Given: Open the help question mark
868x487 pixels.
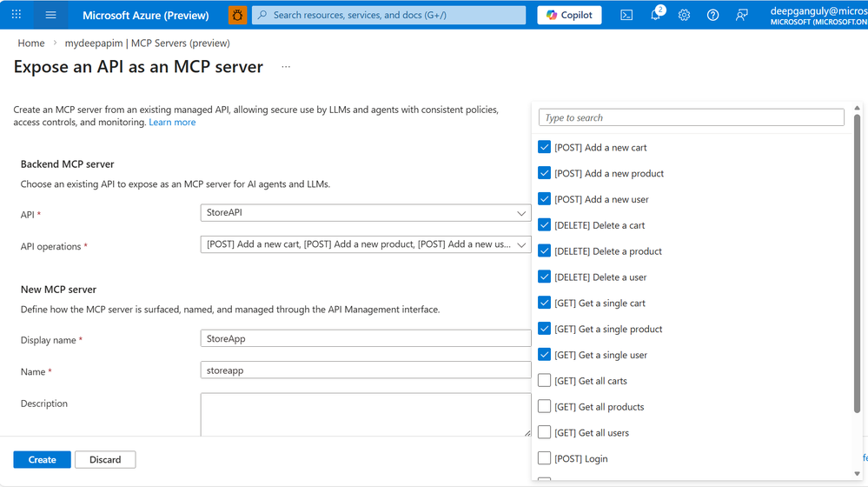Looking at the screenshot, I should (713, 15).
